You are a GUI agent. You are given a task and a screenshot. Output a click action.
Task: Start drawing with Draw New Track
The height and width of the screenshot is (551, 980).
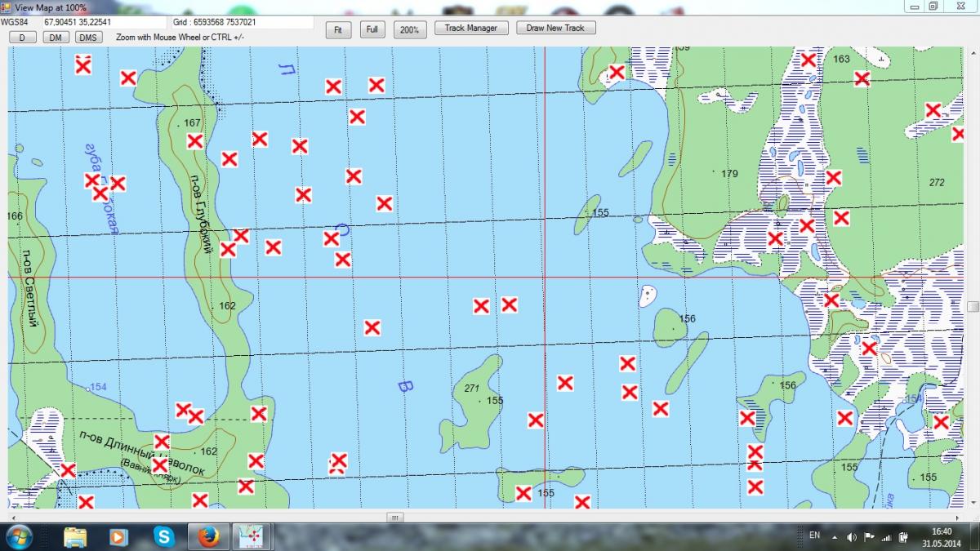[x=555, y=28]
